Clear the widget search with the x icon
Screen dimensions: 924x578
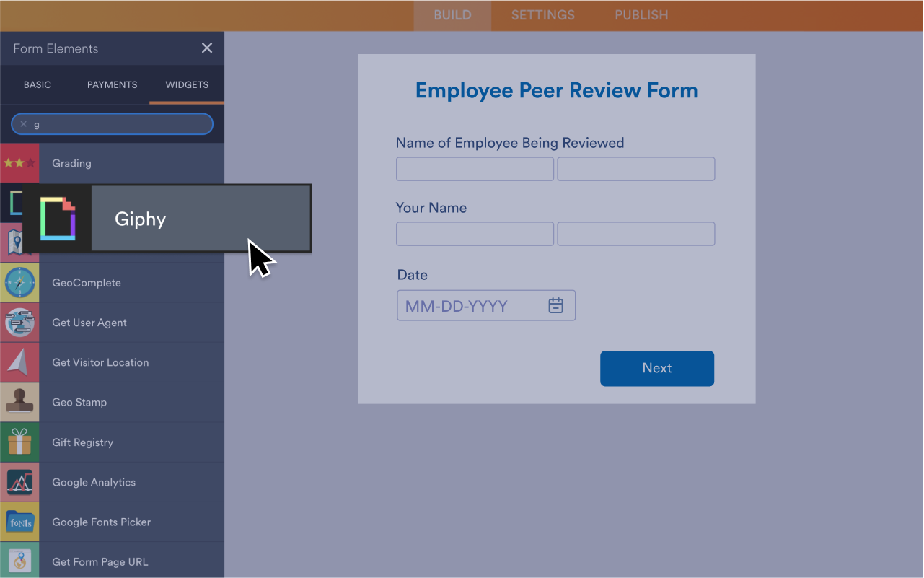tap(23, 124)
